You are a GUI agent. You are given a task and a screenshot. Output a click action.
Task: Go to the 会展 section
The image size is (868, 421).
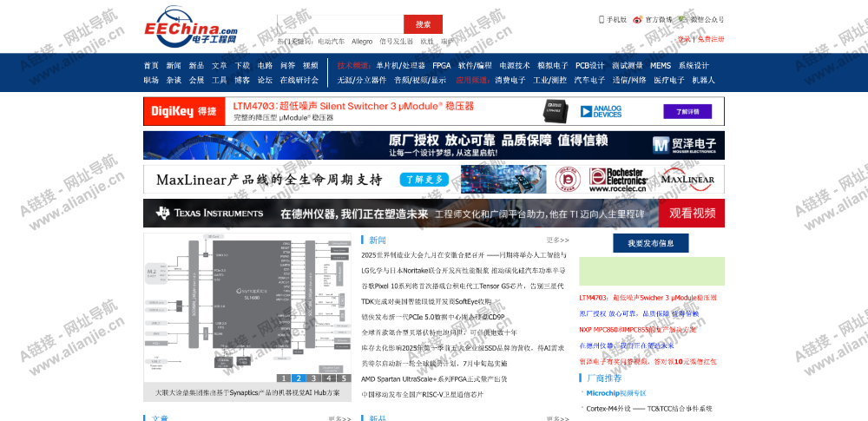point(196,80)
